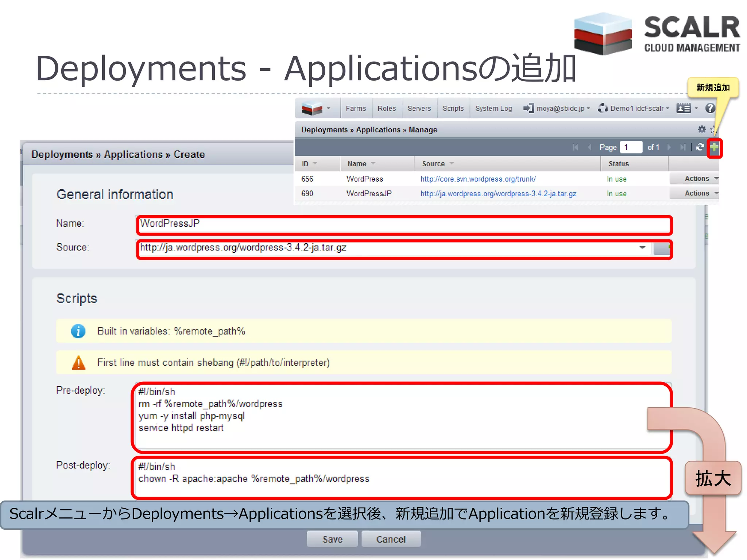Image resolution: width=747 pixels, height=560 pixels.
Task: Open the Scripts menu
Action: tap(453, 108)
